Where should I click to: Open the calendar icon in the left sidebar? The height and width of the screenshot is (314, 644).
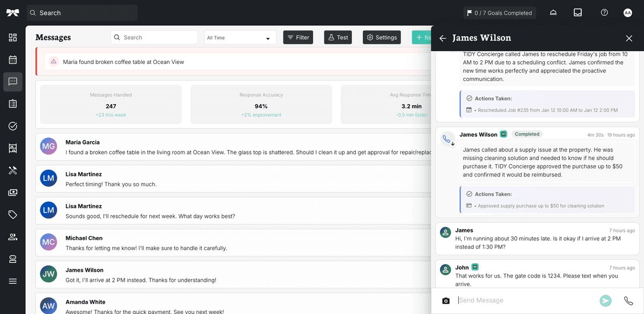pyautogui.click(x=13, y=60)
